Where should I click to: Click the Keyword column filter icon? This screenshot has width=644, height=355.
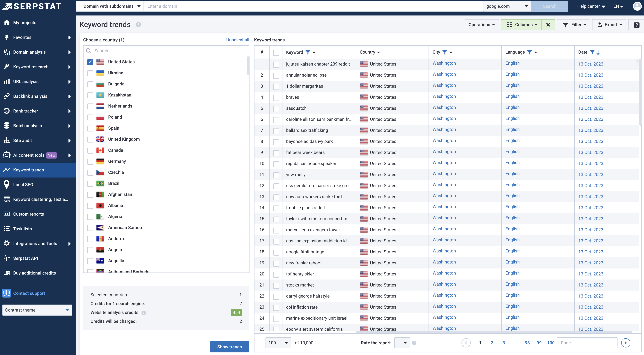(x=308, y=52)
